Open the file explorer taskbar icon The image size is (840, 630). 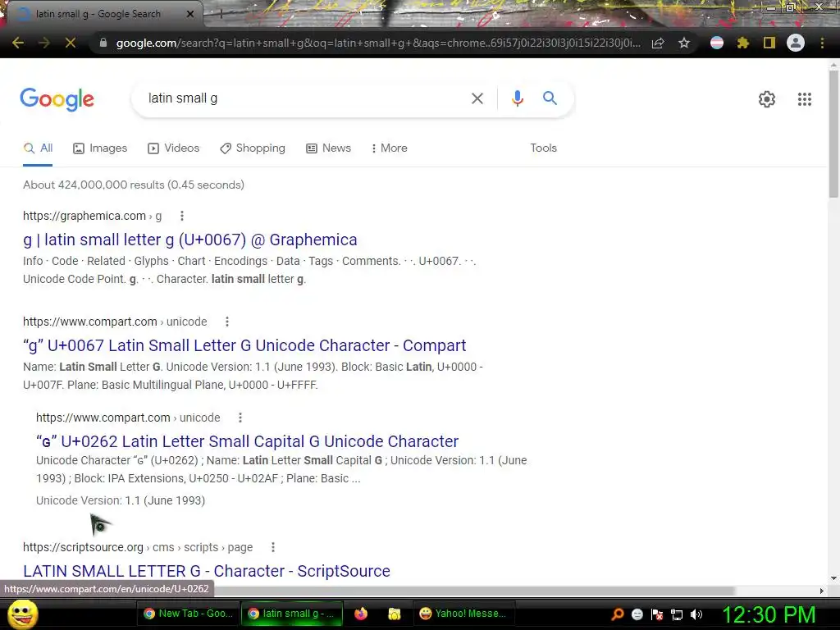(395, 614)
